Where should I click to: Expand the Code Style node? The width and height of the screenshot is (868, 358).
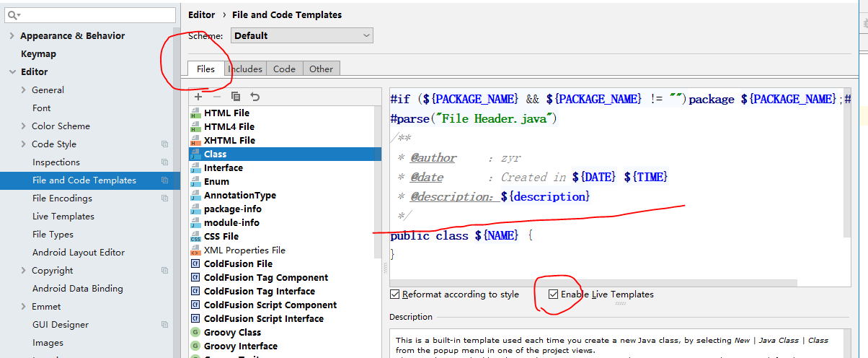(x=24, y=144)
